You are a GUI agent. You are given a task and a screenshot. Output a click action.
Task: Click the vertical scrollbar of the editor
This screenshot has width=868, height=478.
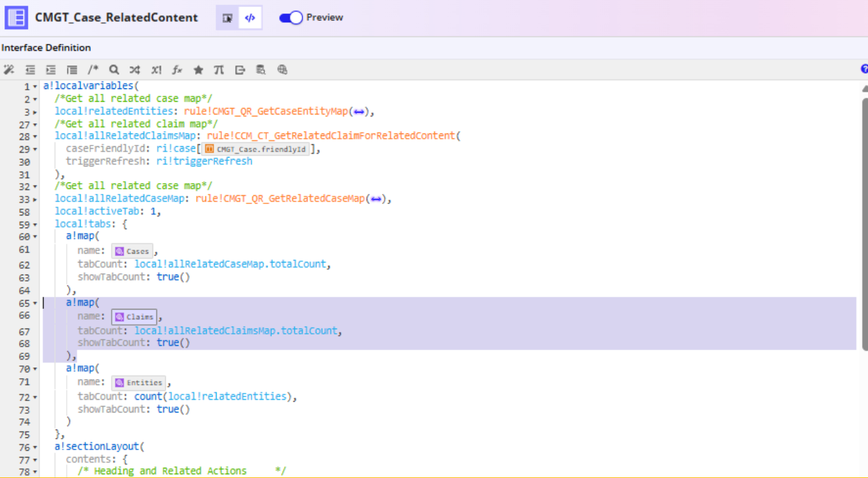point(864,223)
